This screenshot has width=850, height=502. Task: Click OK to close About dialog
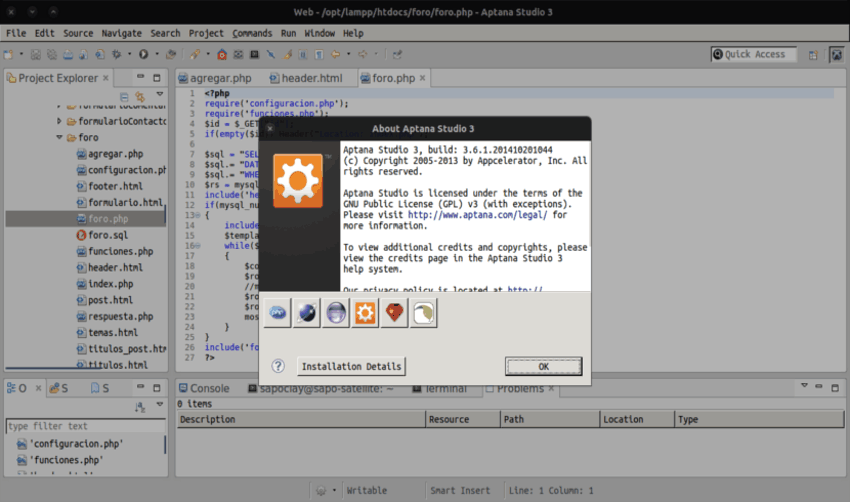543,366
